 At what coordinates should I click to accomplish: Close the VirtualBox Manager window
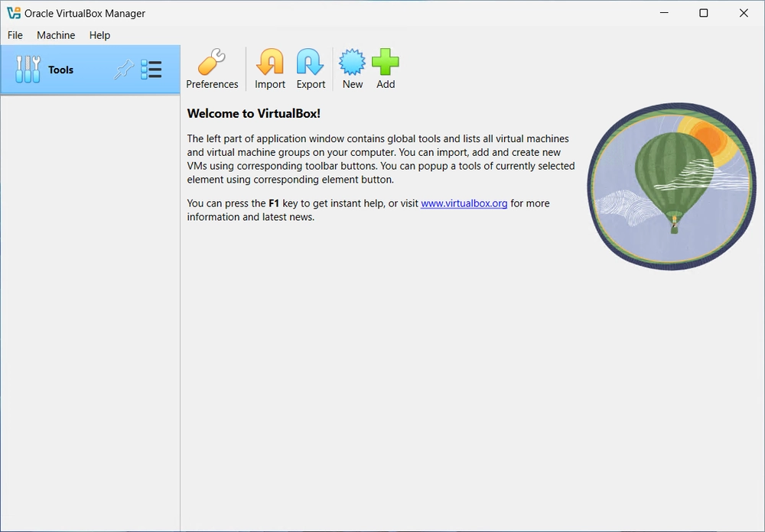pyautogui.click(x=744, y=13)
